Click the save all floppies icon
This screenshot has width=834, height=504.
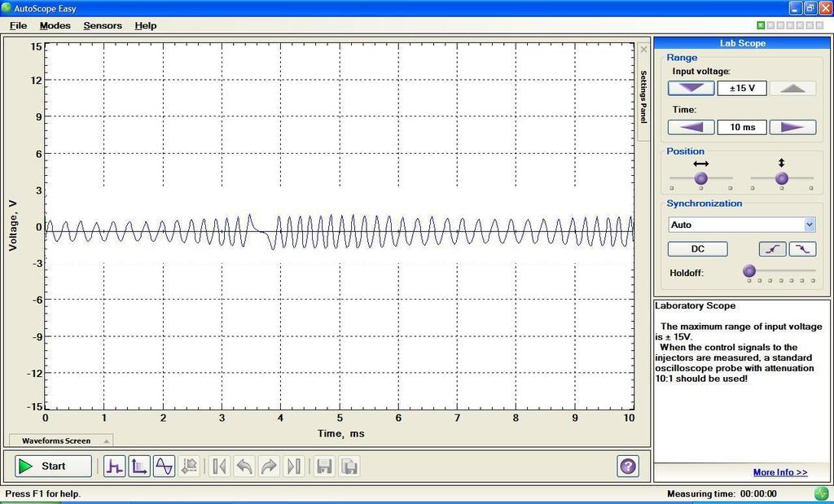[349, 467]
